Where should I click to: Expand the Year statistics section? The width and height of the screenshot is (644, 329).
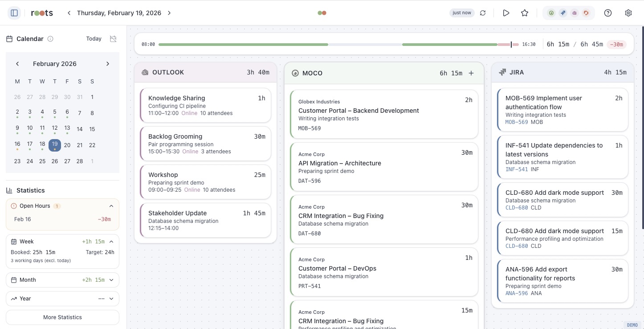pyautogui.click(x=111, y=299)
